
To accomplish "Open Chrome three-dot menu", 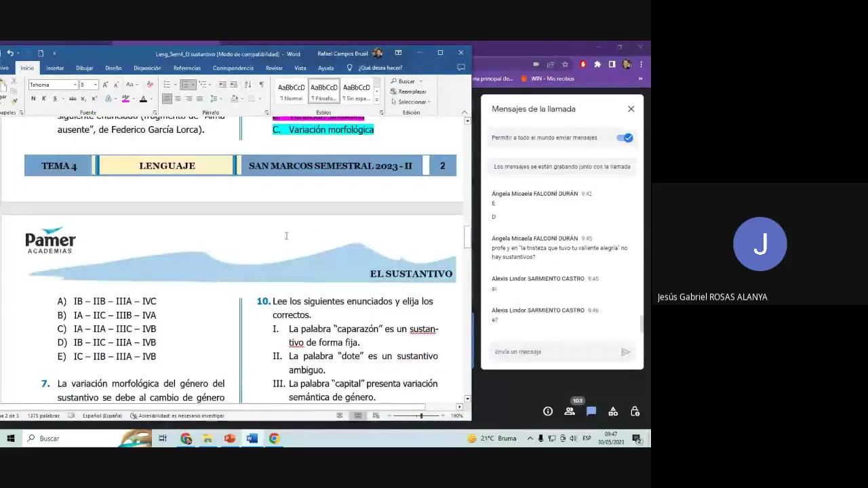I will (x=641, y=64).
